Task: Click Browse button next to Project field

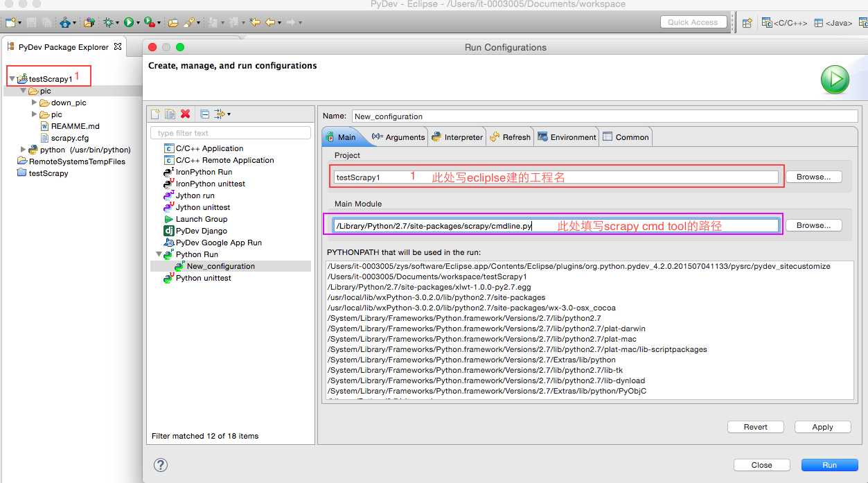Action: pos(813,177)
